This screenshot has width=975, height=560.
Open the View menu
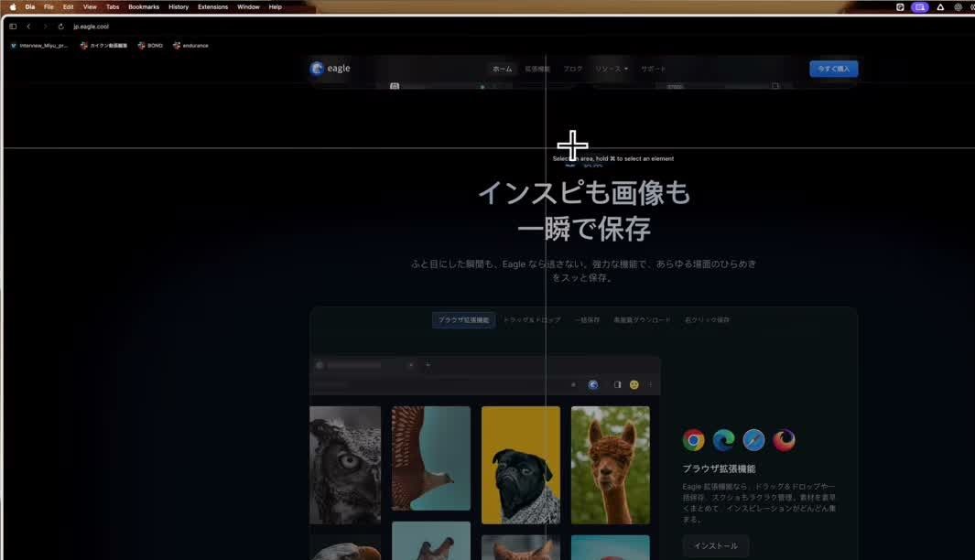pos(90,6)
